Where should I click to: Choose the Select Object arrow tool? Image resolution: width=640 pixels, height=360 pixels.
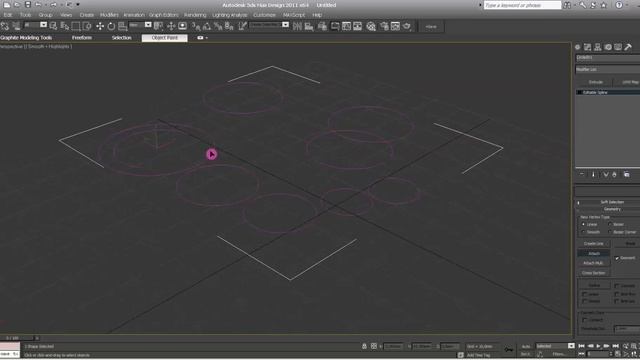pyautogui.click(x=53, y=26)
